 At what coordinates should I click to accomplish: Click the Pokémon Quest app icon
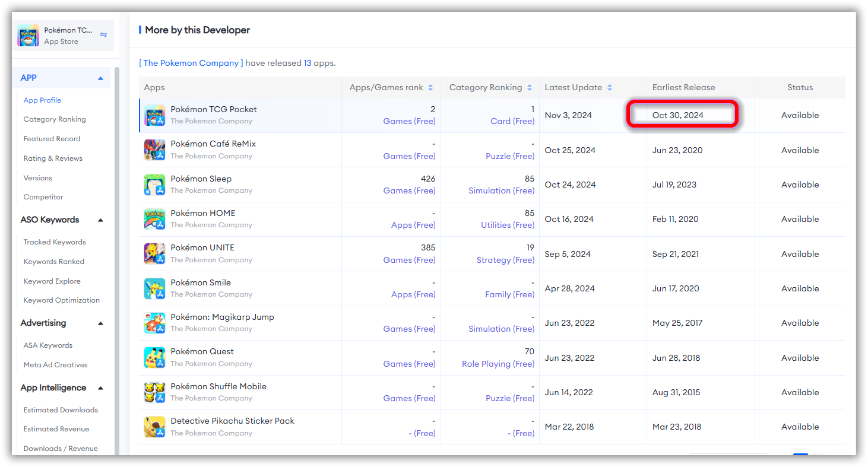pyautogui.click(x=154, y=357)
